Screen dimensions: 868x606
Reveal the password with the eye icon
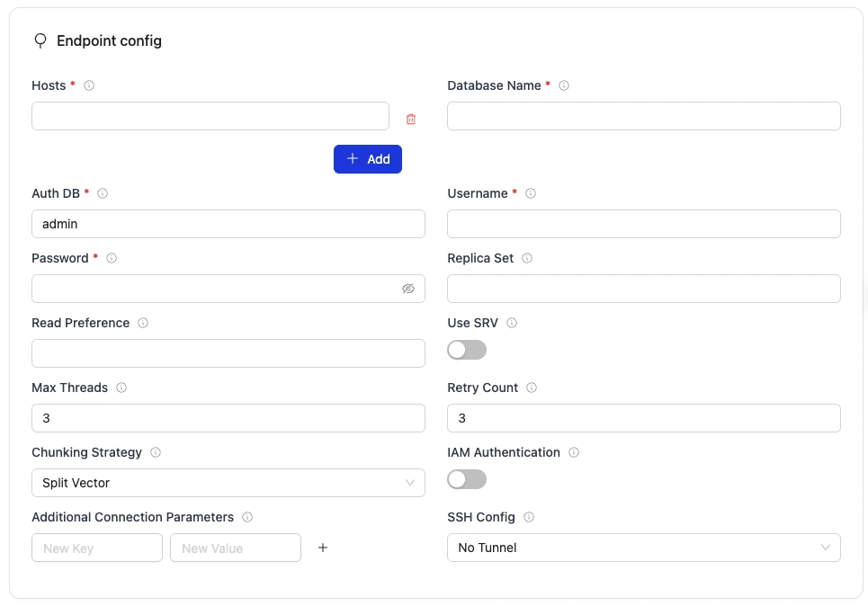408,289
